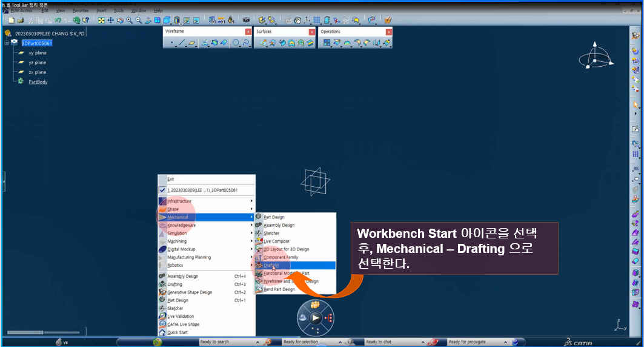Image resolution: width=644 pixels, height=347 pixels.
Task: Select the Fit All In view icon
Action: tap(101, 20)
